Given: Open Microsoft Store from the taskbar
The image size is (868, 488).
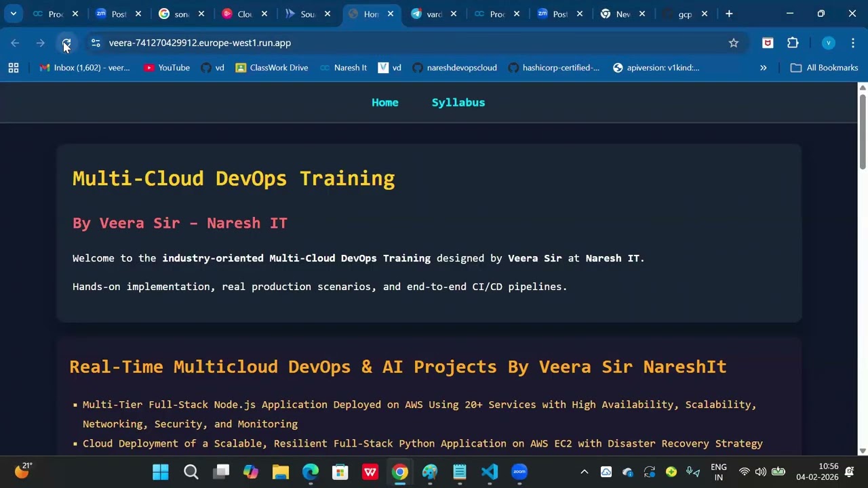Looking at the screenshot, I should tap(340, 472).
